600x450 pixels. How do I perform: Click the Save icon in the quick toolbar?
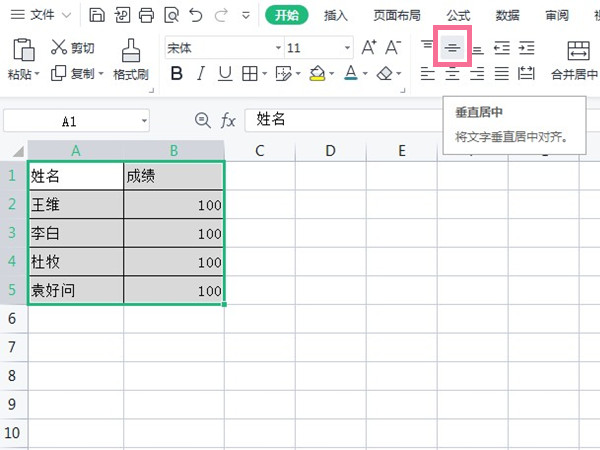pyautogui.click(x=97, y=16)
